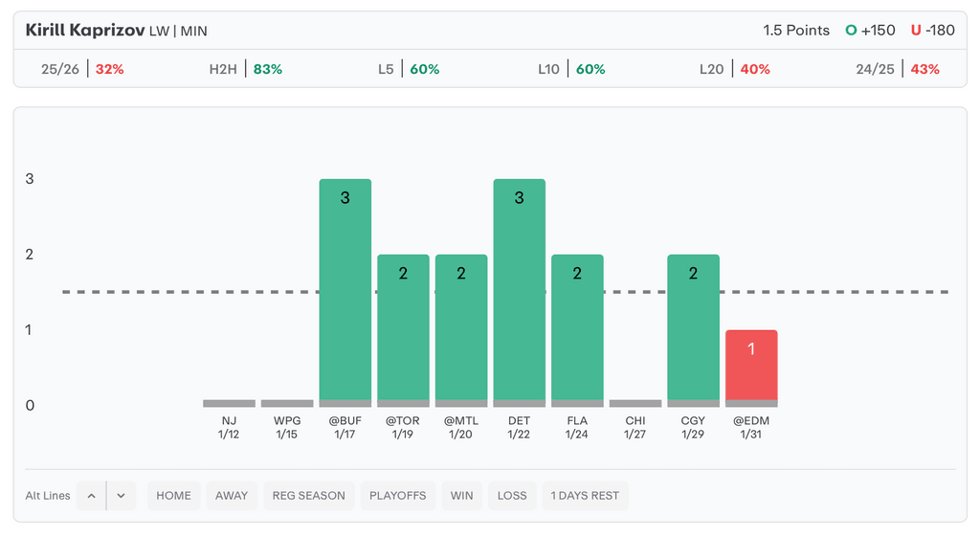Open the H2H 83% stat tab
Screen dimensions: 980x537
pos(245,69)
